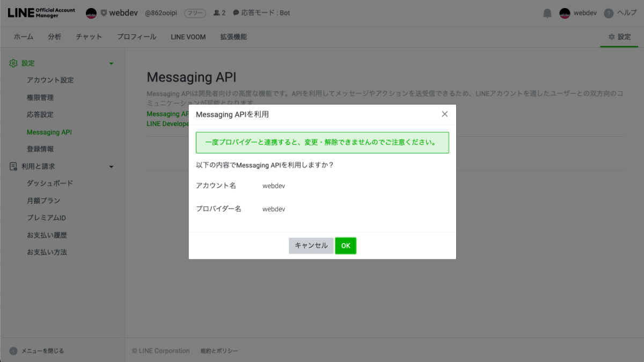Click the LINE Official Account Manager logo
The height and width of the screenshot is (362, 644).
point(41,13)
